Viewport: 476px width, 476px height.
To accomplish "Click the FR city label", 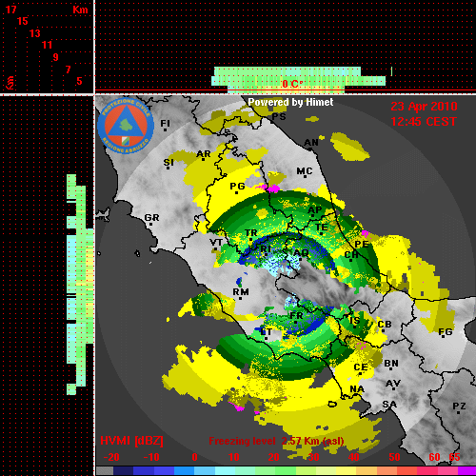I will pos(296,316).
